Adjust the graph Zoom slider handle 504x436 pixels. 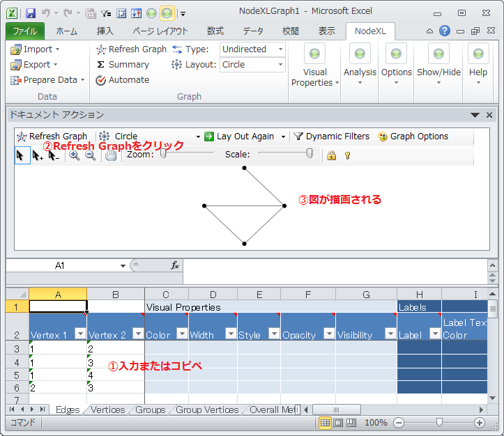[163, 154]
